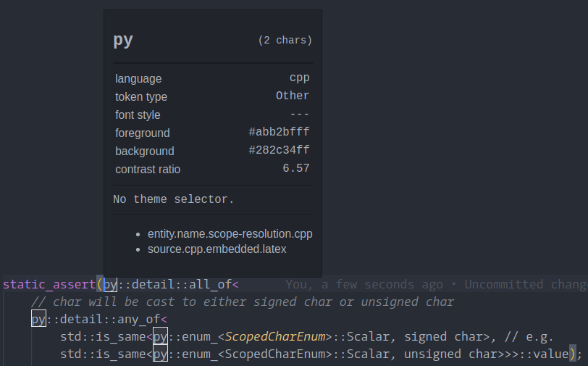Click 'all_of' in the first code line
This screenshot has height=366, width=588.
click(x=210, y=285)
